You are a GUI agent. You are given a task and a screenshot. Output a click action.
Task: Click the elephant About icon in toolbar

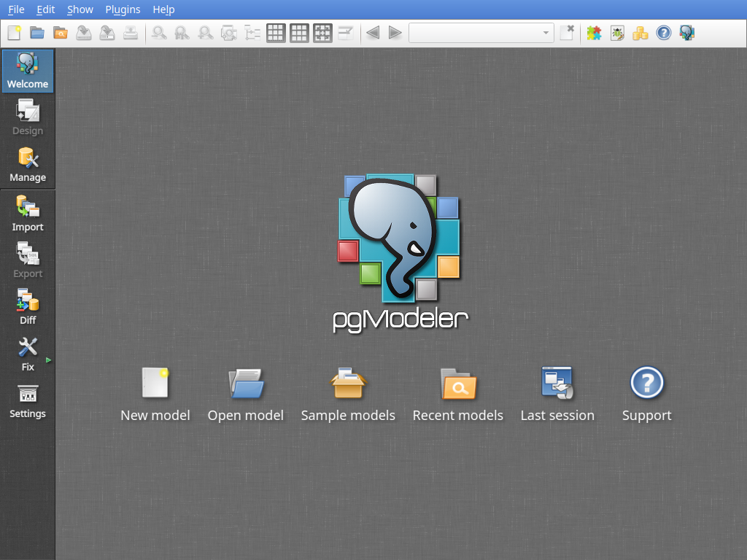(x=687, y=33)
